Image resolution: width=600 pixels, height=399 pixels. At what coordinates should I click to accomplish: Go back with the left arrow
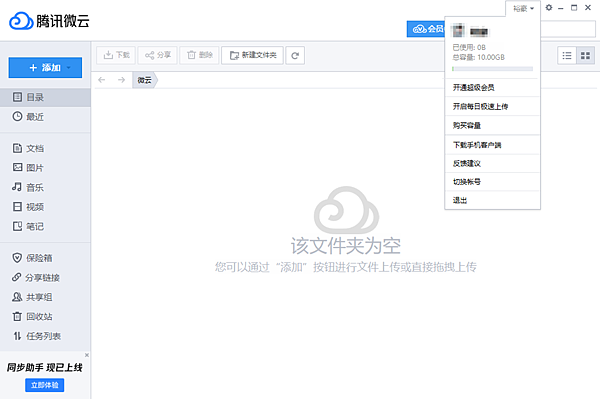102,80
